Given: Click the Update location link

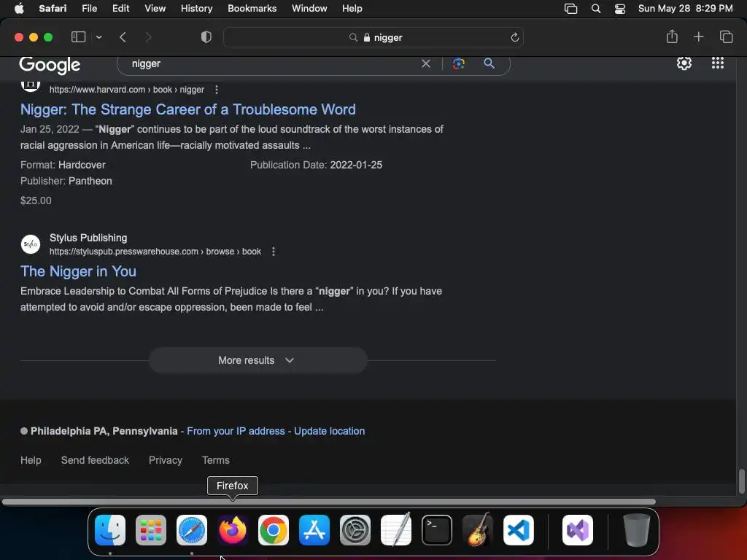Looking at the screenshot, I should (x=329, y=431).
